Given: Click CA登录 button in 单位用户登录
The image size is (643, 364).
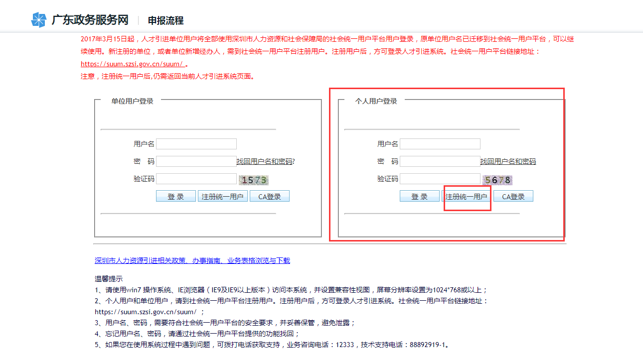Looking at the screenshot, I should pyautogui.click(x=270, y=196).
